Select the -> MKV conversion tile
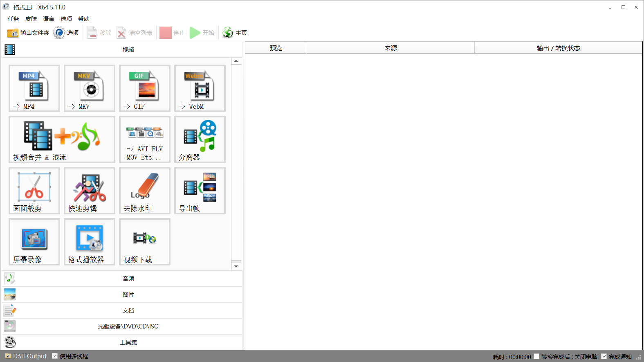Screen dimensions: 644x362 pos(90,88)
